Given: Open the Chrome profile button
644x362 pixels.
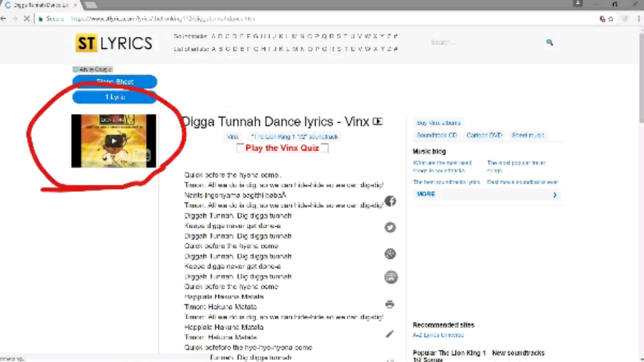Looking at the screenshot, I should (x=578, y=3).
